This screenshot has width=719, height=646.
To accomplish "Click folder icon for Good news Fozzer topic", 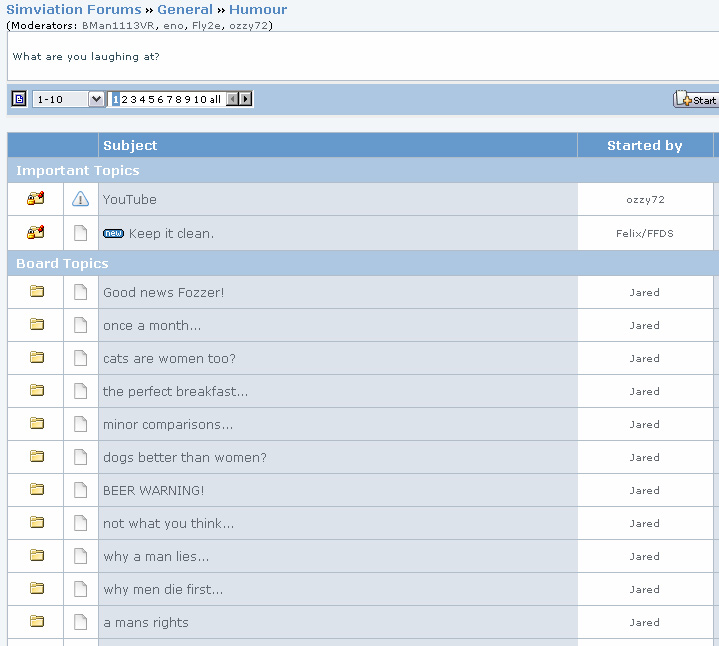I will [37, 292].
